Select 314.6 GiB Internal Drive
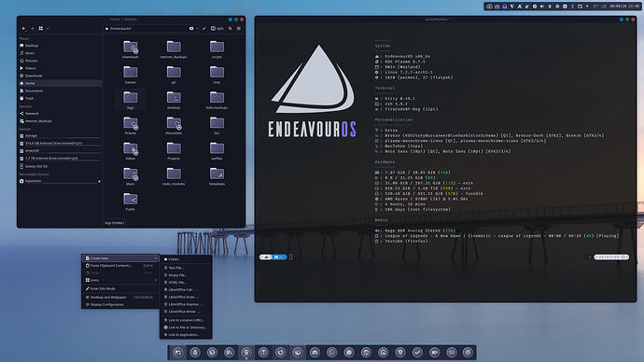 click(x=60, y=144)
